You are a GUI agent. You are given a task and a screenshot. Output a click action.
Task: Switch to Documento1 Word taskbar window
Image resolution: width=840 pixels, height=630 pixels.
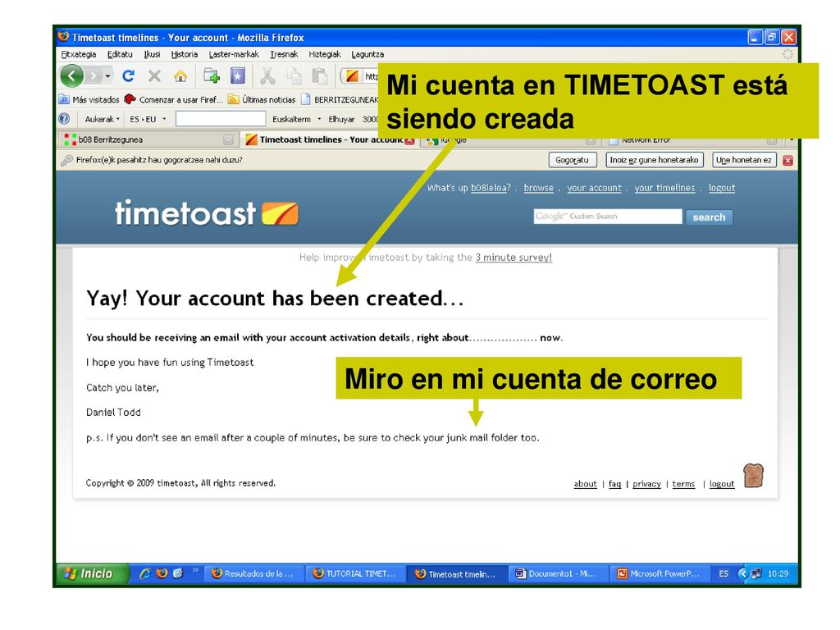click(556, 573)
